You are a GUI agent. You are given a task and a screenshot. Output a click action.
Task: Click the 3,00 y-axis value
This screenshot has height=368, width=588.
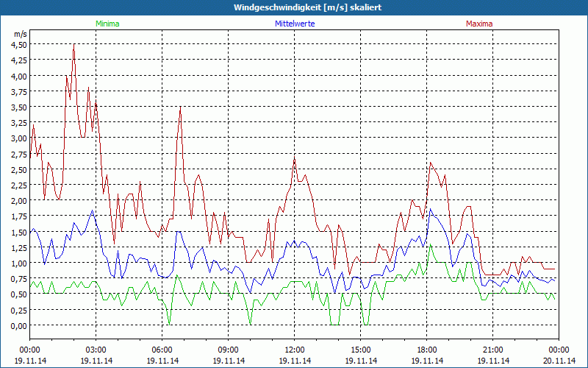[19, 138]
